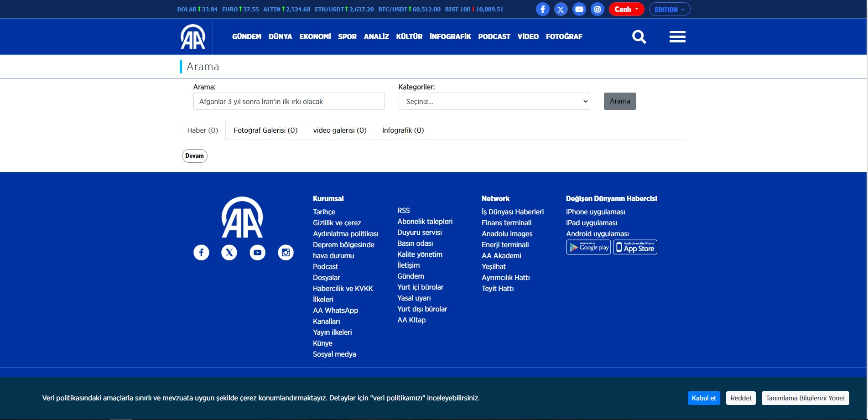
Task: Click the BIST 100 ticker value
Action: [x=474, y=9]
